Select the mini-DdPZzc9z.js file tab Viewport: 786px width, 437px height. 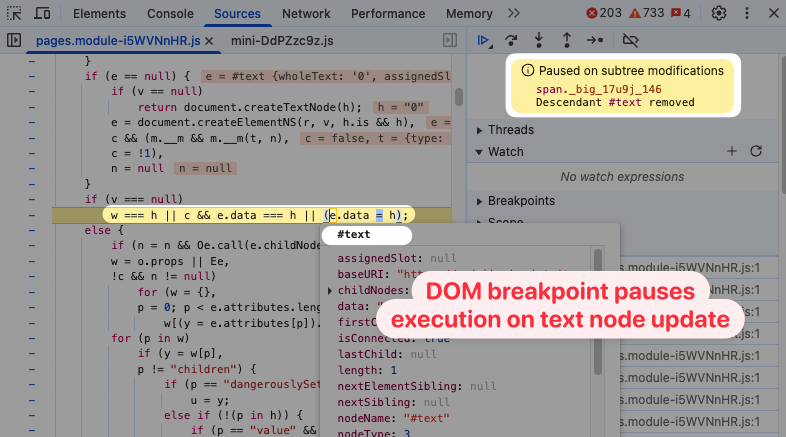[x=282, y=41]
